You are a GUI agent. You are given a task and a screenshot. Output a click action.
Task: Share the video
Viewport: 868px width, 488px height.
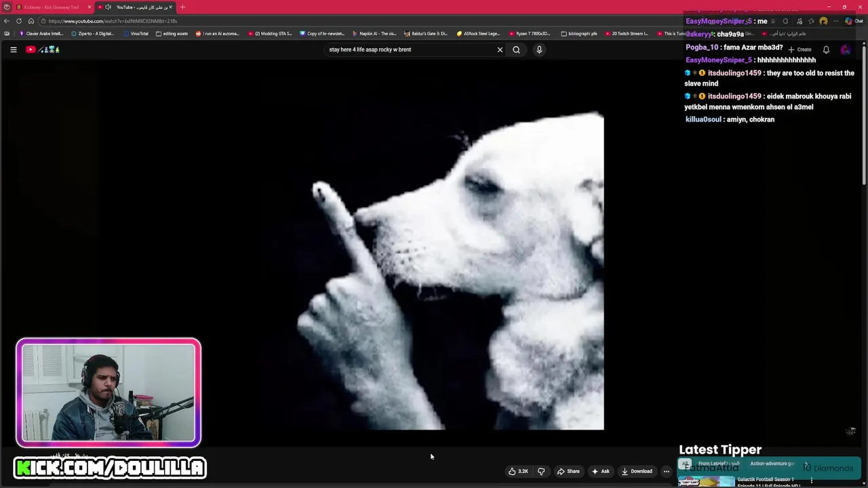pyautogui.click(x=568, y=471)
